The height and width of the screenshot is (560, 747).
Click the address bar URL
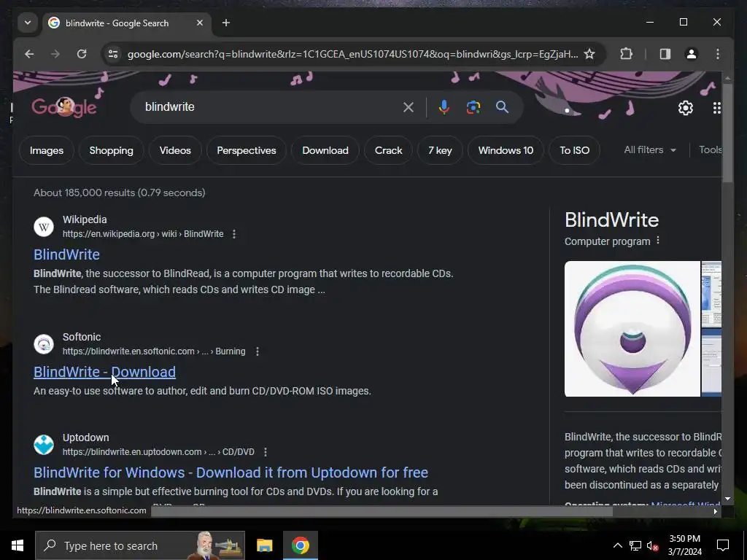tap(352, 54)
